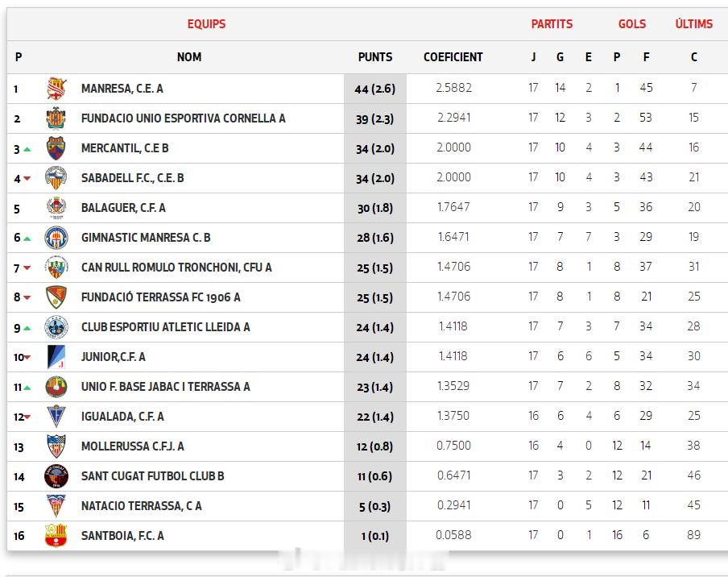The width and height of the screenshot is (728, 577).
Task: Click the Junior C.F. A blue logo
Action: 56,357
